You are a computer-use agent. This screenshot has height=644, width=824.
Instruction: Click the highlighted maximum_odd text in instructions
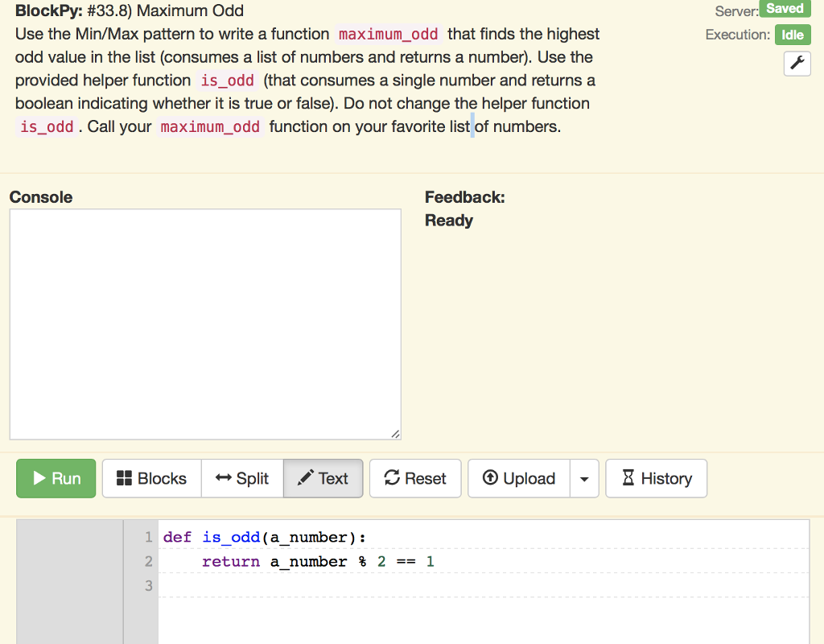tap(388, 34)
